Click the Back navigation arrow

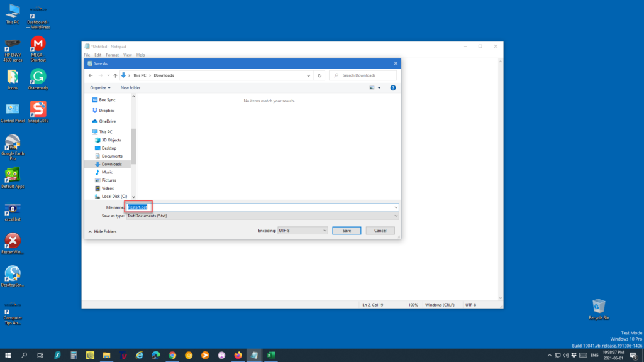tap(91, 75)
